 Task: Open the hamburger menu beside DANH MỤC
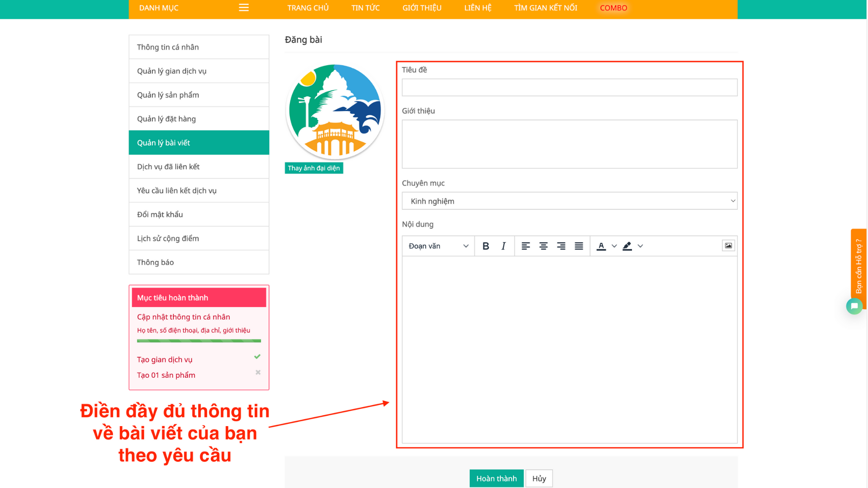pyautogui.click(x=244, y=8)
